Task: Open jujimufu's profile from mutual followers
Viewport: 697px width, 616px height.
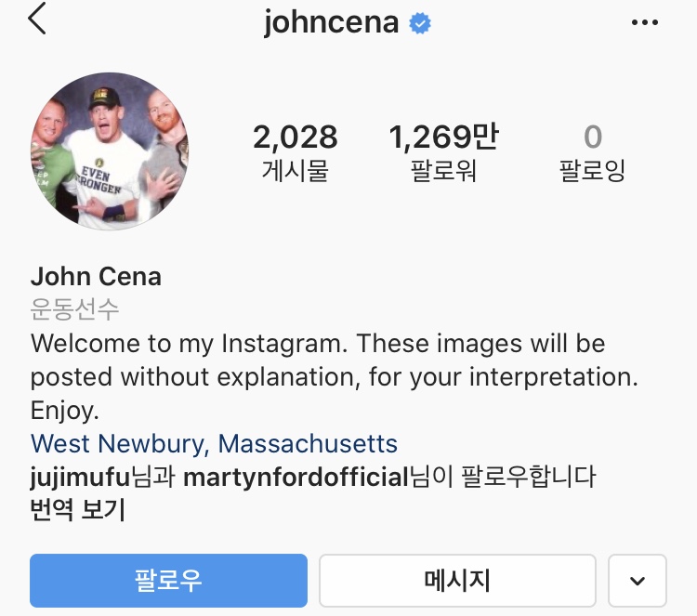Action: pyautogui.click(x=80, y=478)
